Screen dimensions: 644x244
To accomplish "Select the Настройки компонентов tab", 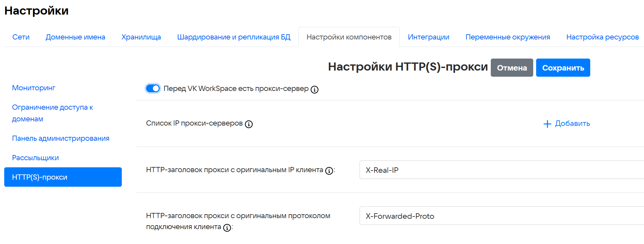I will click(349, 37).
